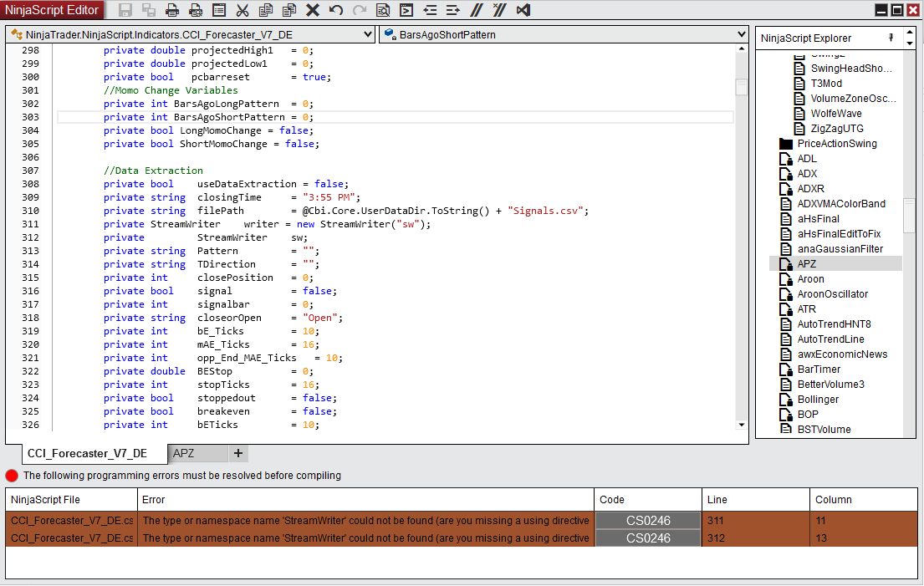
Task: Pin the NinjaScript Explorer panel
Action: pos(891,38)
